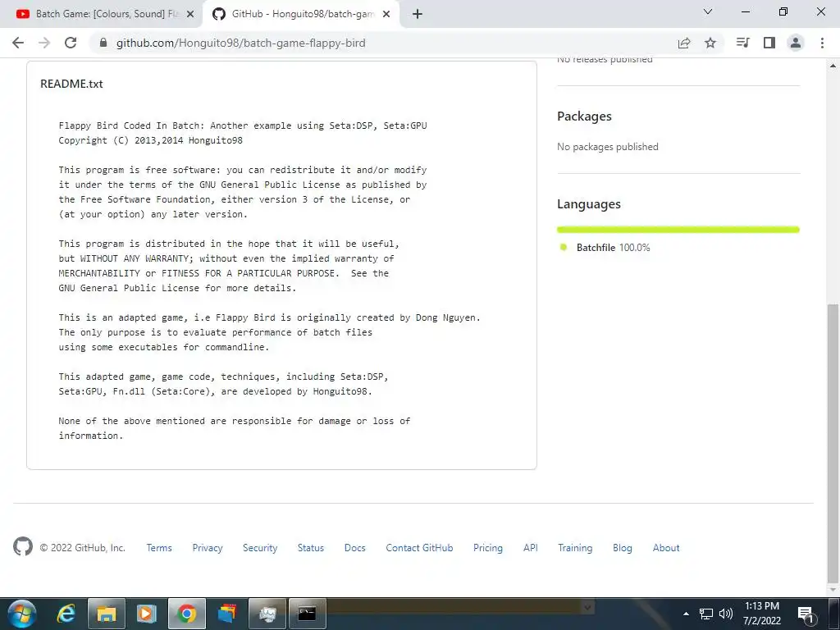840x630 pixels.
Task: Open the media control icon in toolbar
Action: click(x=742, y=43)
